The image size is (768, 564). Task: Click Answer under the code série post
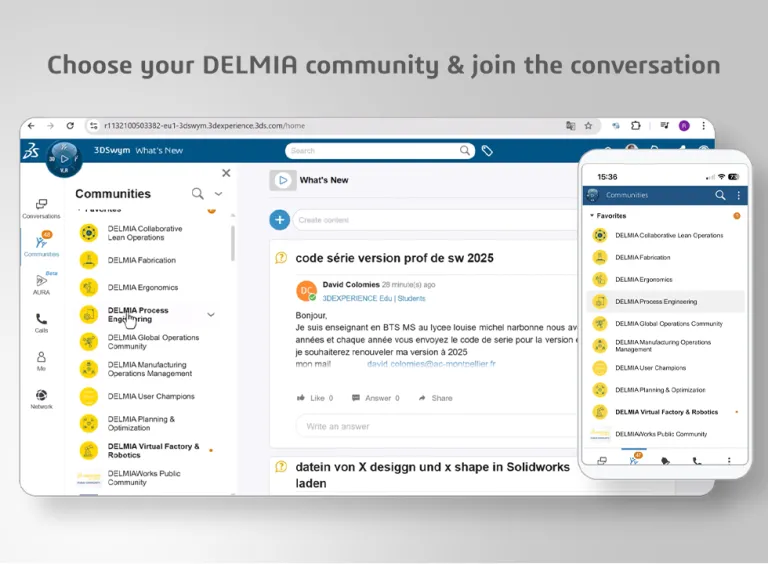pos(376,398)
